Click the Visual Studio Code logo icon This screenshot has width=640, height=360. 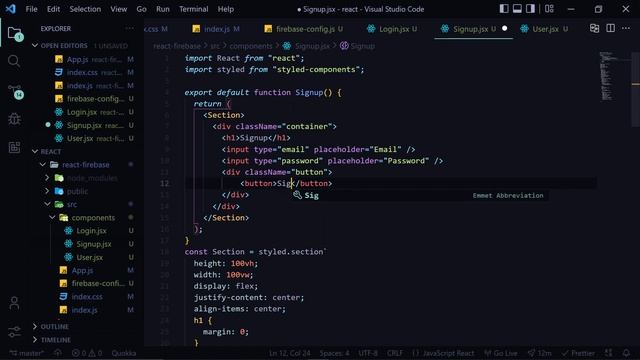11,9
